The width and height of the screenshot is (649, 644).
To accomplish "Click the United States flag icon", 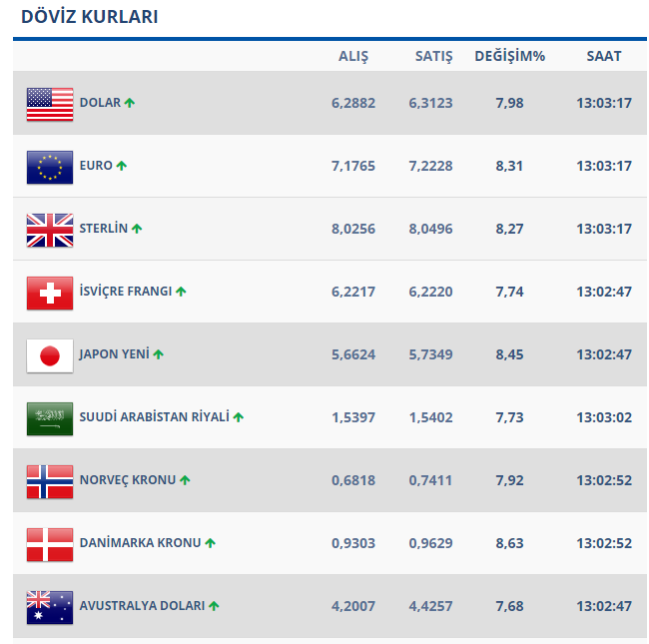I will pyautogui.click(x=50, y=104).
